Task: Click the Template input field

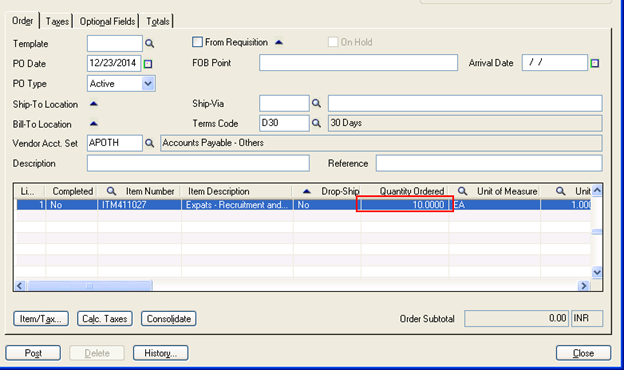Action: [x=115, y=43]
